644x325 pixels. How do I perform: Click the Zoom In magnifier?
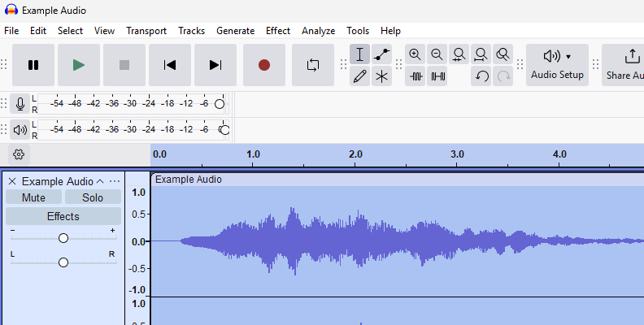point(416,54)
